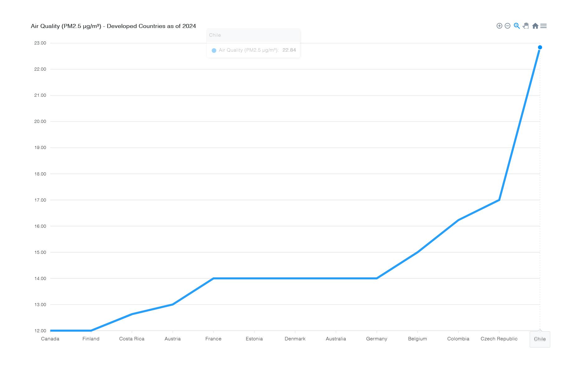577x392 pixels.
Task: Click the Chile data point marker
Action: tap(540, 47)
